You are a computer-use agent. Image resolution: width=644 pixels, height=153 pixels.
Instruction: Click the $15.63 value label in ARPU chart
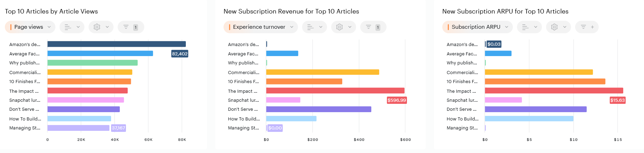pos(617,100)
